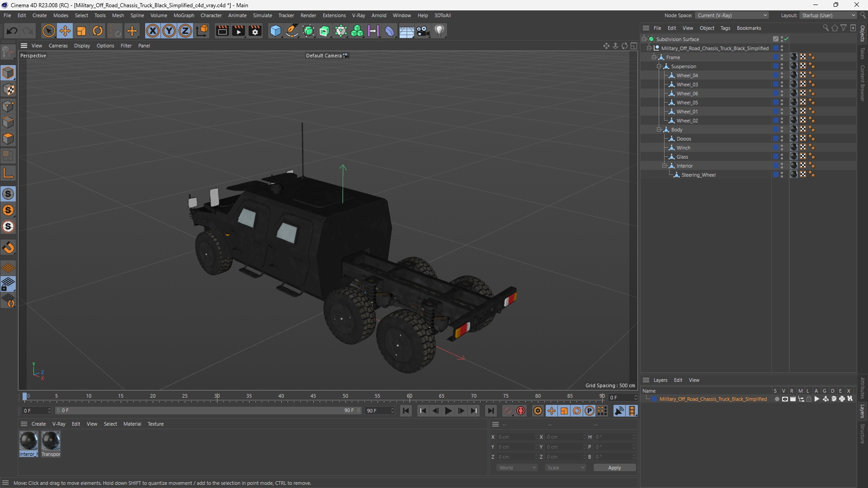Viewport: 868px width, 488px height.
Task: Collapse the Frame object node
Action: point(654,57)
